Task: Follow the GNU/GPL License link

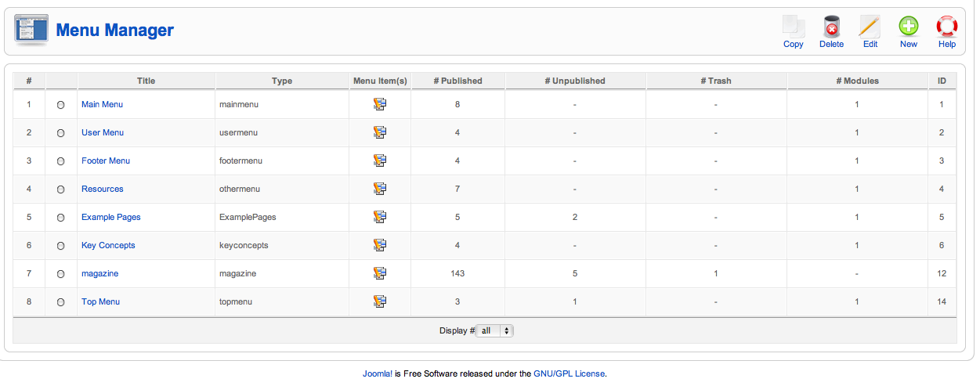Action: (570, 373)
